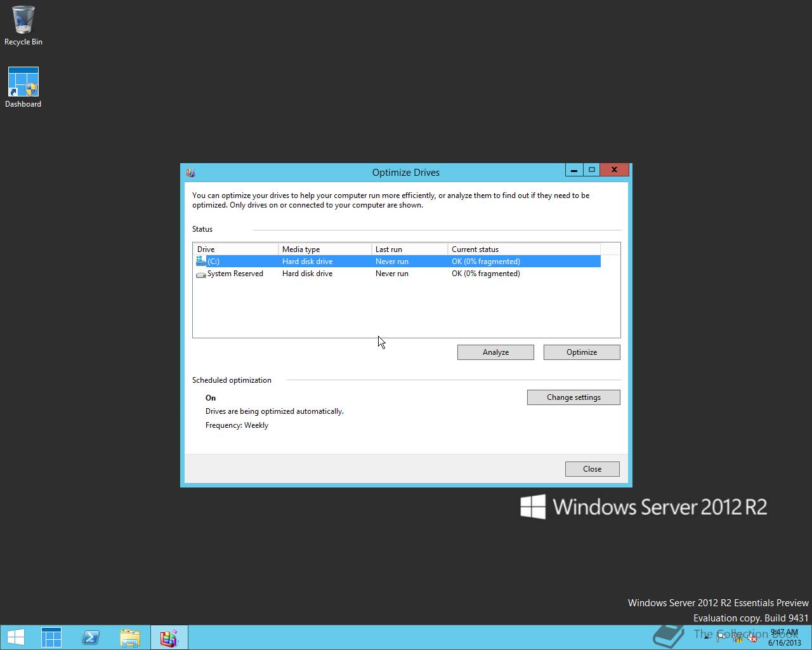The width and height of the screenshot is (812, 650).
Task: Click the muted speaker volume tray icon
Action: [752, 638]
